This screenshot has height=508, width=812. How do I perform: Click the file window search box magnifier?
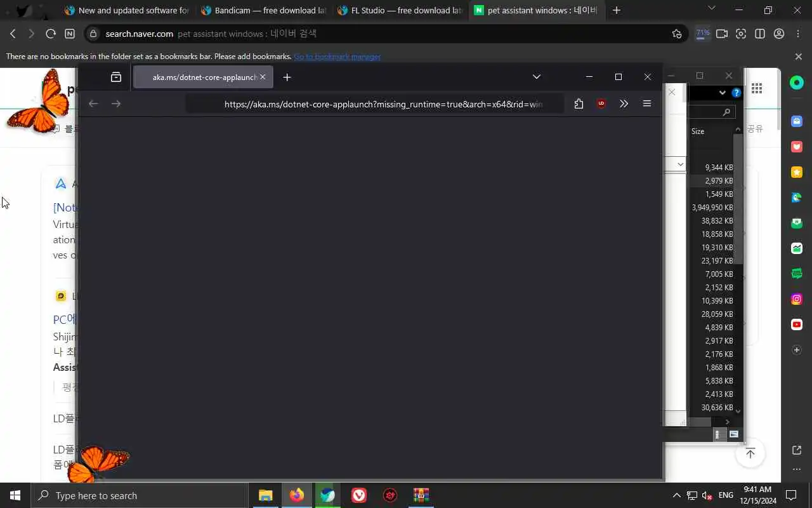point(727,112)
